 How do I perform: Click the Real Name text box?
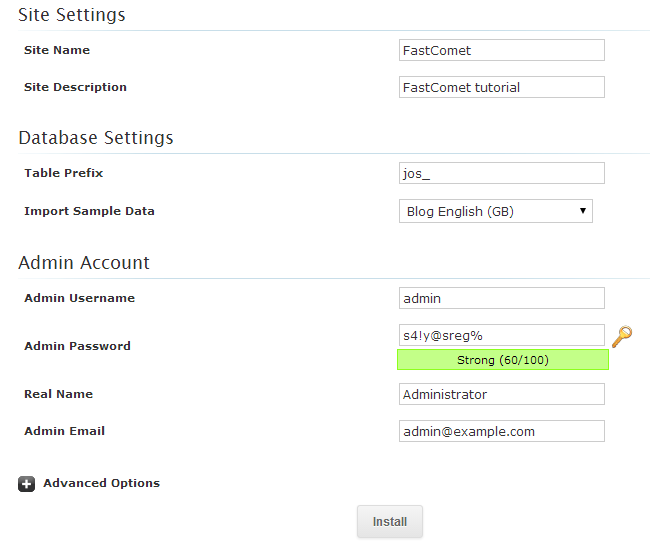pyautogui.click(x=501, y=394)
